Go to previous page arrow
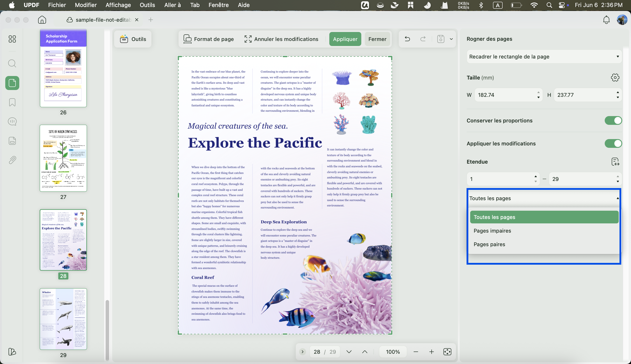 pos(365,352)
